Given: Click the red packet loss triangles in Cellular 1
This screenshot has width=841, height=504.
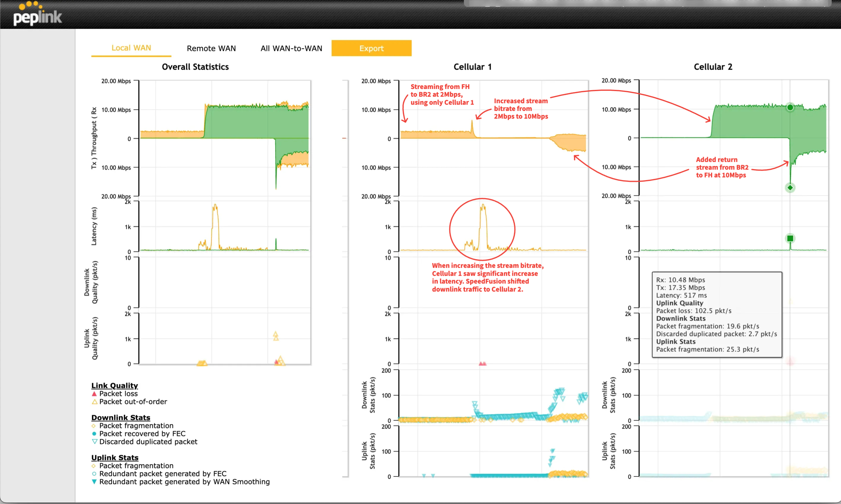Looking at the screenshot, I should coord(482,363).
